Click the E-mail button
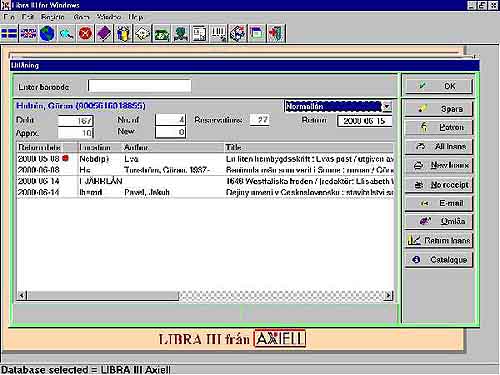The width and height of the screenshot is (500, 375). [439, 203]
